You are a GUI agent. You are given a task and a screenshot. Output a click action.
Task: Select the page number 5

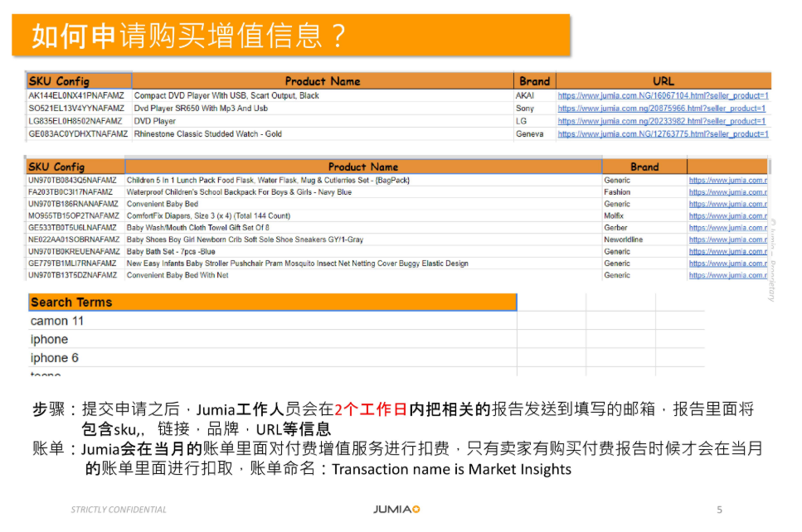point(719,510)
